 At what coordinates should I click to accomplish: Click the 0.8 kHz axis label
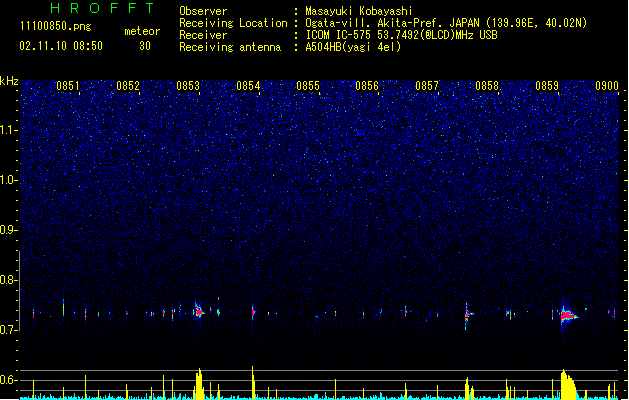pyautogui.click(x=8, y=280)
